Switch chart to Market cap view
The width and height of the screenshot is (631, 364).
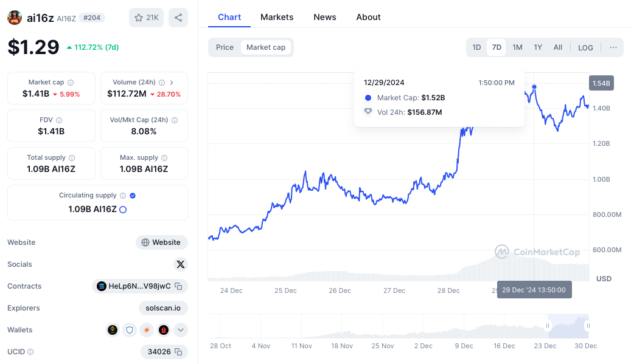click(x=266, y=47)
